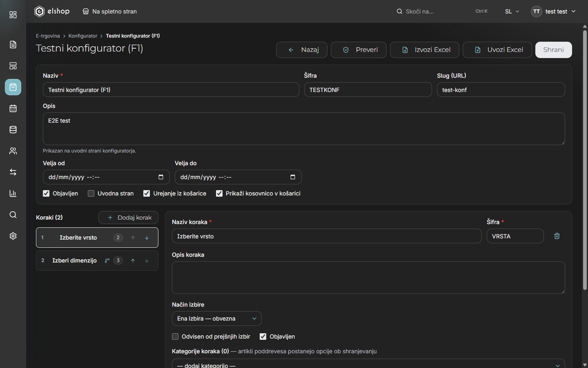Click the Uvozi Excel button

497,50
